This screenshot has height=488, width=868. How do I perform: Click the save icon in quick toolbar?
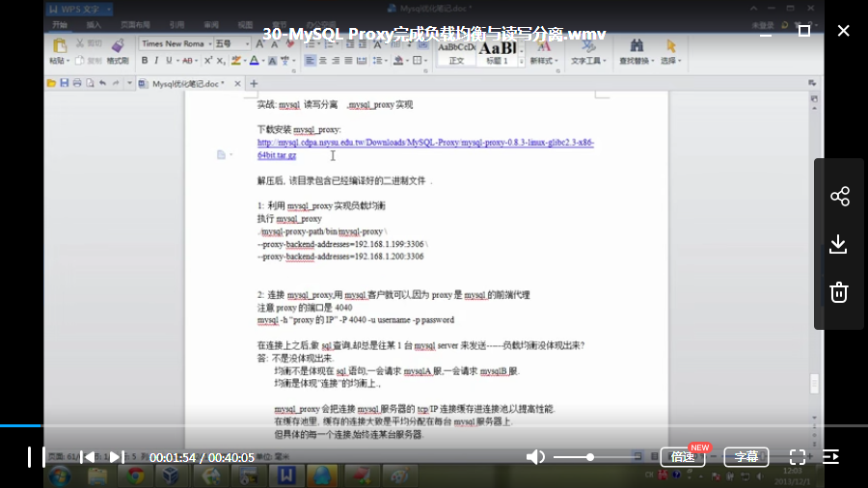(65, 83)
